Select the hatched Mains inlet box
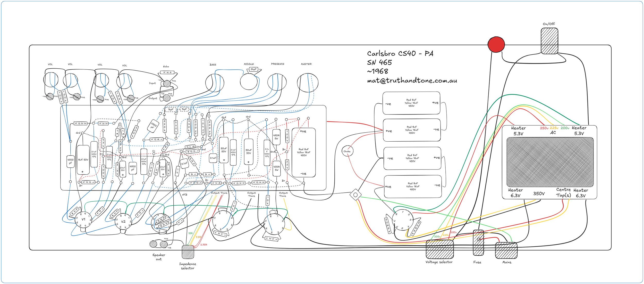This screenshot has height=284, width=644. (506, 250)
